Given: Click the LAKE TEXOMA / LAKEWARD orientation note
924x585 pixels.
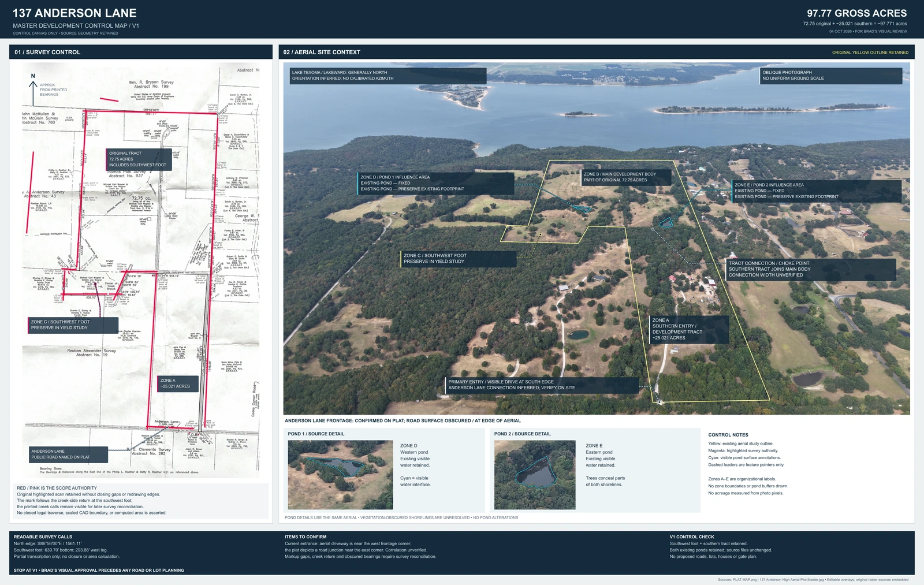Looking at the screenshot, I should click(x=388, y=76).
